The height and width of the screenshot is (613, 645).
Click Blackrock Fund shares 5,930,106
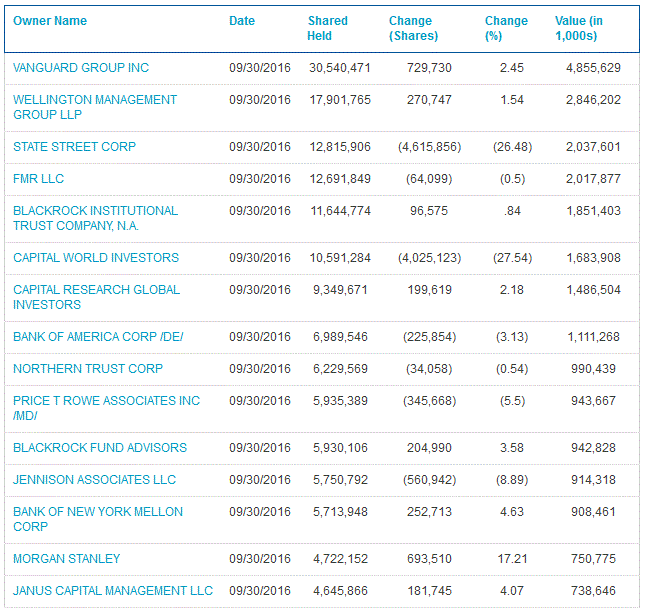pyautogui.click(x=340, y=448)
